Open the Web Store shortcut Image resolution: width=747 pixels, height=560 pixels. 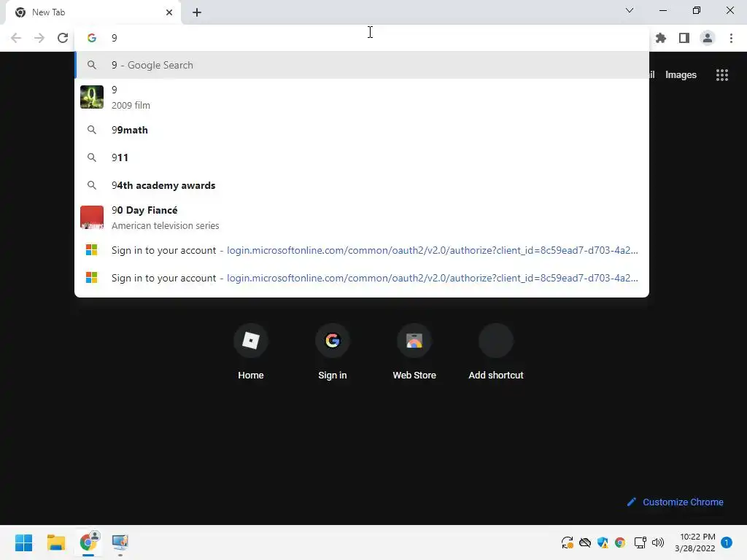pos(414,351)
